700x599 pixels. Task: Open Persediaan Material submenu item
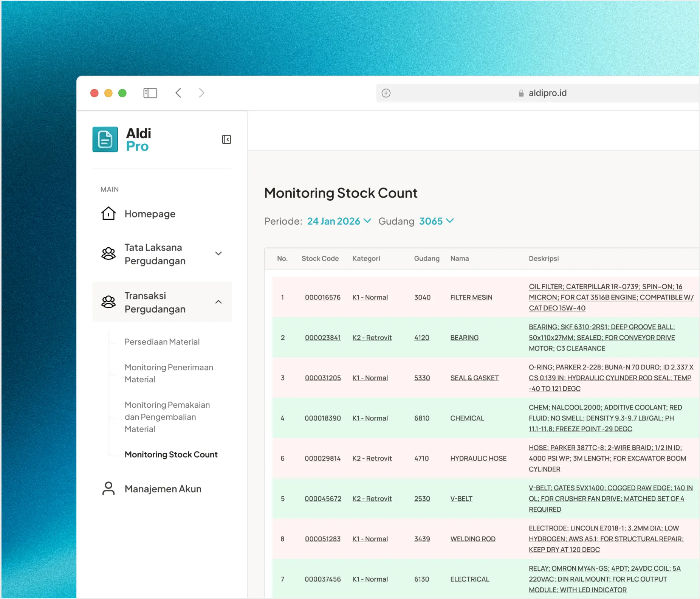click(x=162, y=342)
